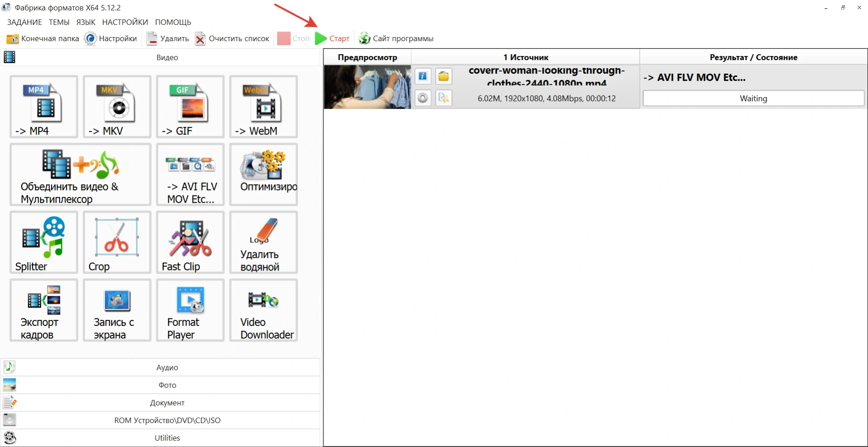Click the file info icon in task row
868x447 pixels.
coord(422,76)
